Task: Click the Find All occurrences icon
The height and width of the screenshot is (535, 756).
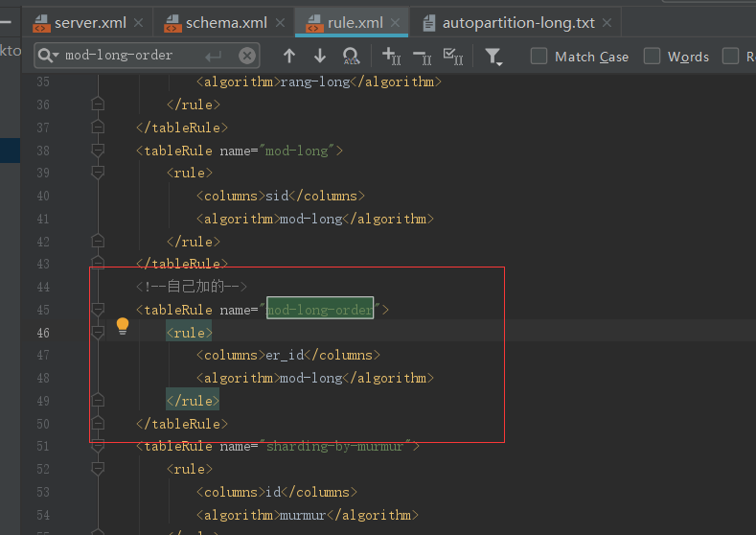Action: 352,57
